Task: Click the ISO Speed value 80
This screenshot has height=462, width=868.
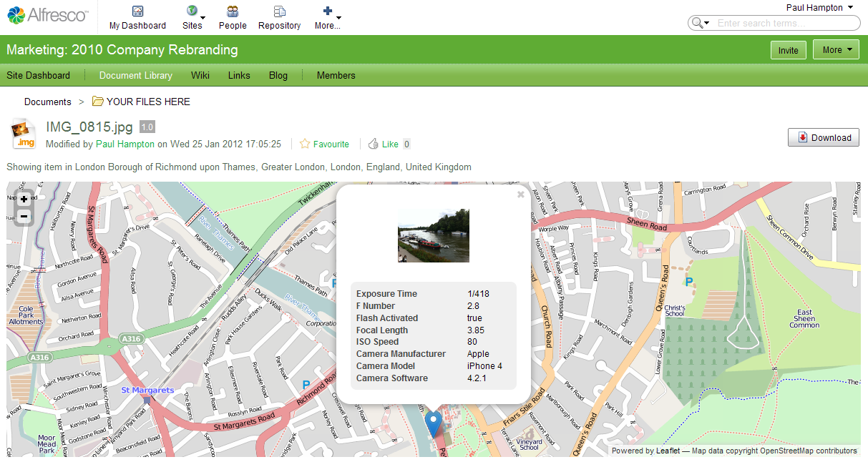Action: tap(472, 342)
